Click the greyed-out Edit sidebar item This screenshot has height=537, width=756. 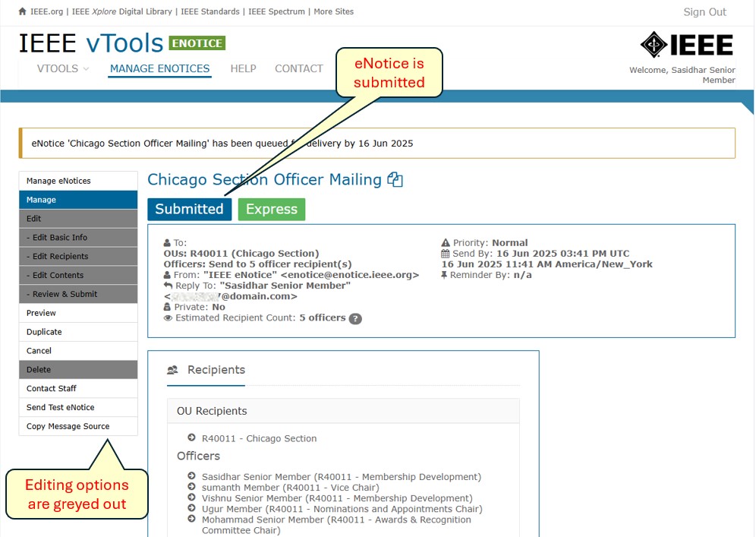click(x=78, y=219)
